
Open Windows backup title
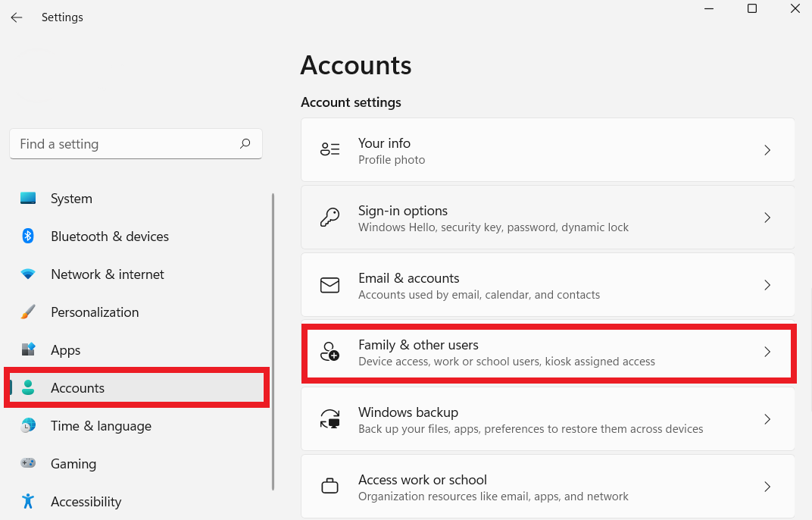408,412
